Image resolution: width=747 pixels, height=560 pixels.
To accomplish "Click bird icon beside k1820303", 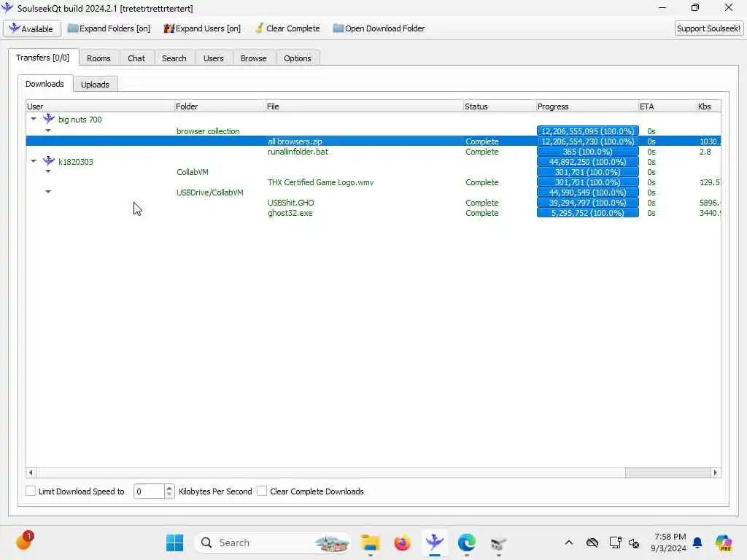I will 49,161.
